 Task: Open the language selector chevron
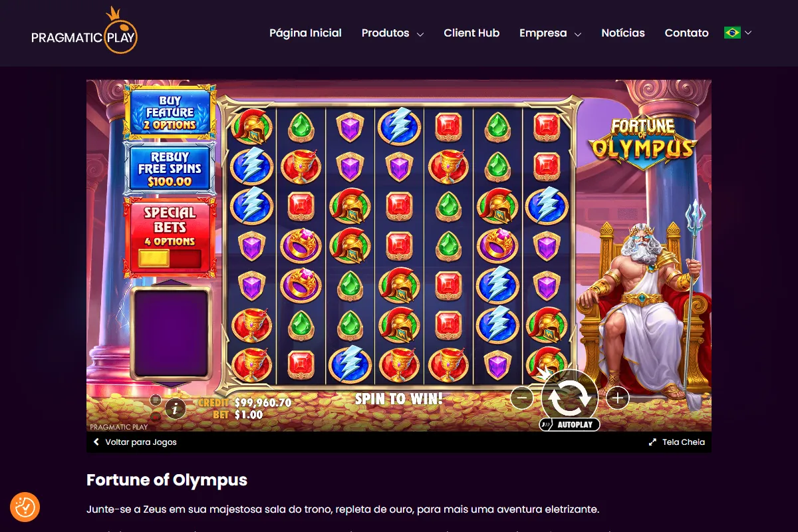pyautogui.click(x=748, y=33)
